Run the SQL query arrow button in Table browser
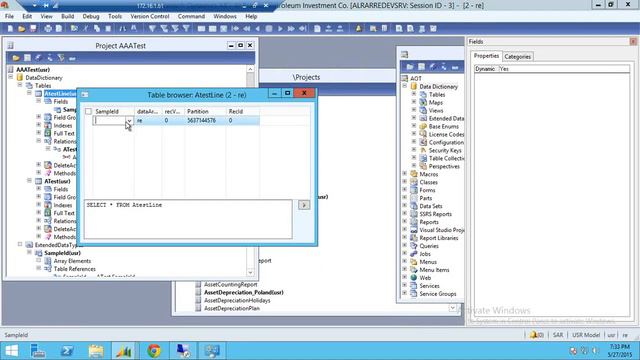The image size is (640, 360). point(304,205)
